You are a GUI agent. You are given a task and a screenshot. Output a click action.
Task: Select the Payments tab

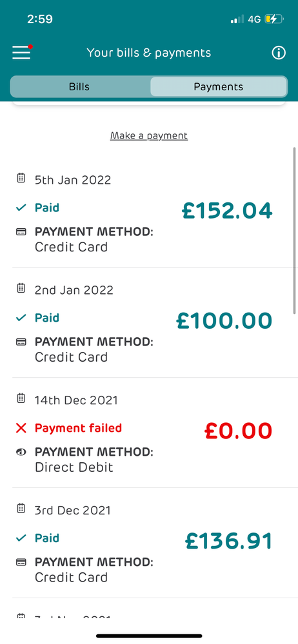(218, 86)
